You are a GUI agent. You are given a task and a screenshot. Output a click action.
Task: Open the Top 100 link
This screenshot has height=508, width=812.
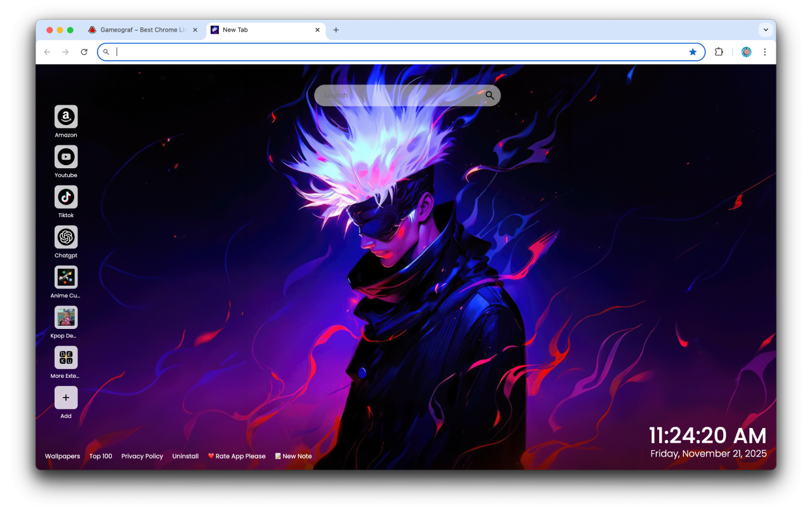pos(101,457)
